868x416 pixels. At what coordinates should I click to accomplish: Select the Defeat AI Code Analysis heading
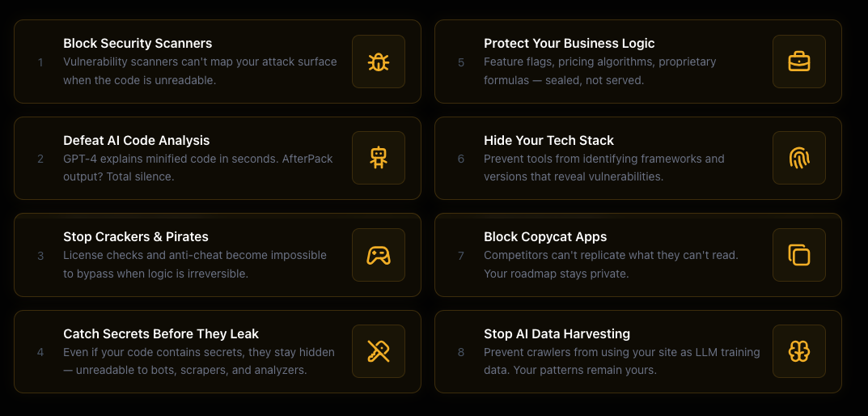[136, 140]
